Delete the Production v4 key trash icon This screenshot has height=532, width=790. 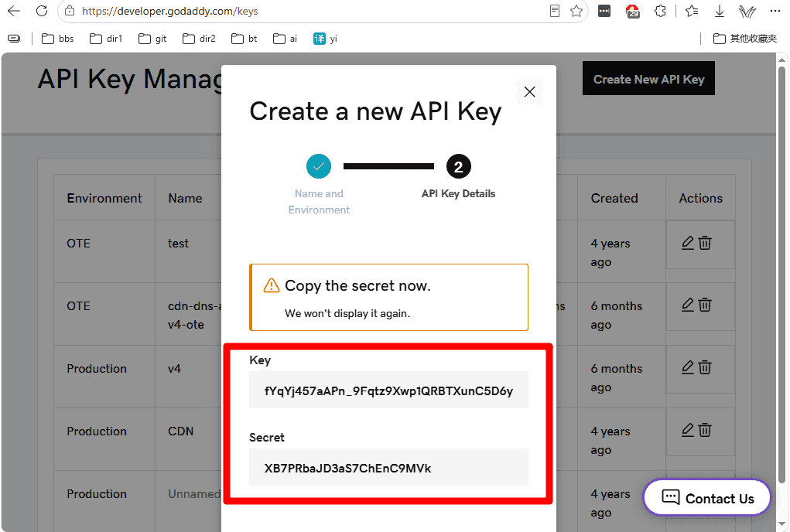click(x=705, y=367)
